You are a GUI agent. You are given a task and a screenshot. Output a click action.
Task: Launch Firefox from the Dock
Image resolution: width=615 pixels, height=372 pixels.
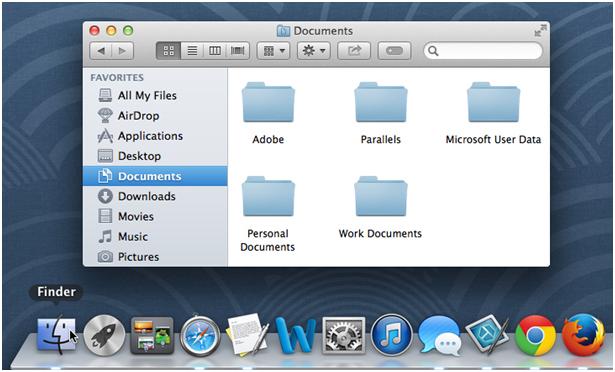tap(583, 335)
